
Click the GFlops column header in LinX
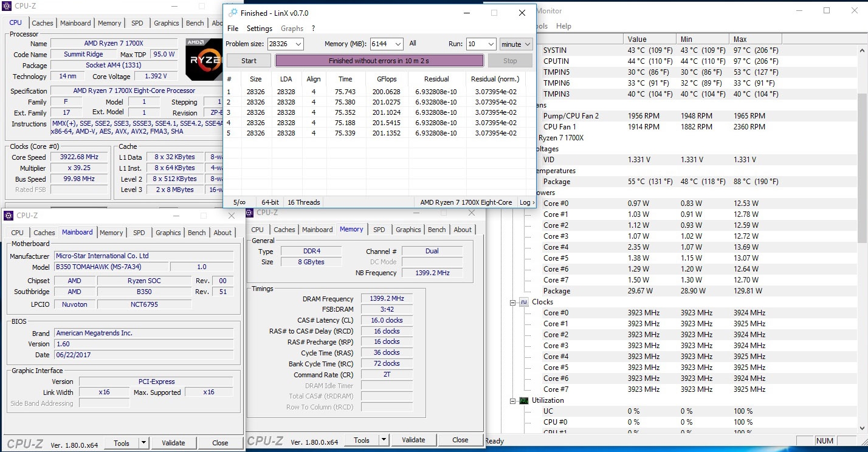387,79
